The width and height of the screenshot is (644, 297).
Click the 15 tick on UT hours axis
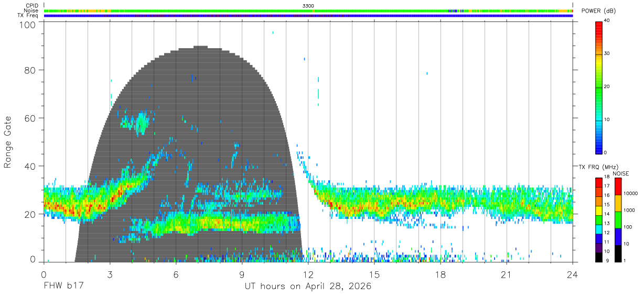click(x=374, y=274)
